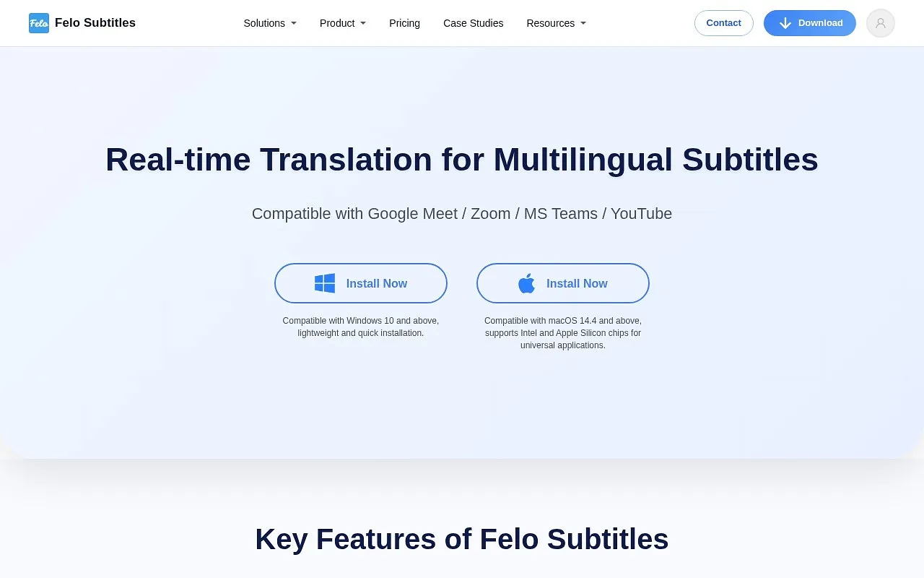Click the macOS 14.4 compatibility note
Viewport: 924px width, 578px height.
[563, 333]
